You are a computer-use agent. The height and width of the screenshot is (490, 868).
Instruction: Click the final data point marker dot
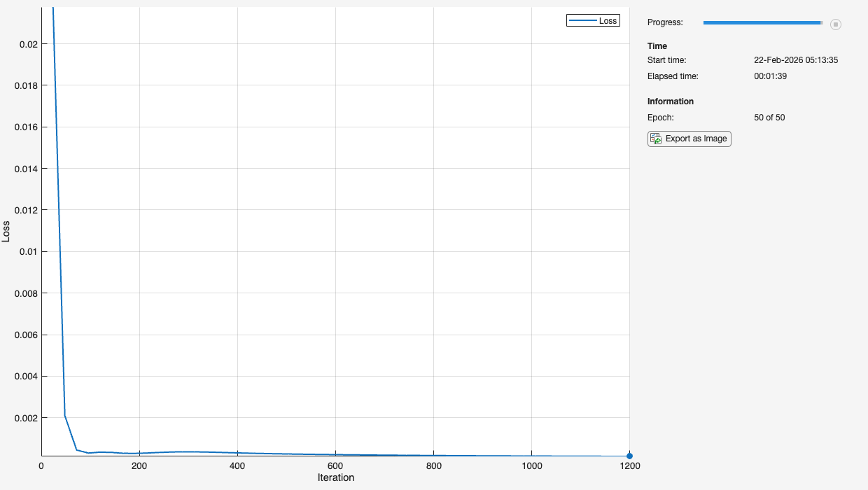click(629, 456)
